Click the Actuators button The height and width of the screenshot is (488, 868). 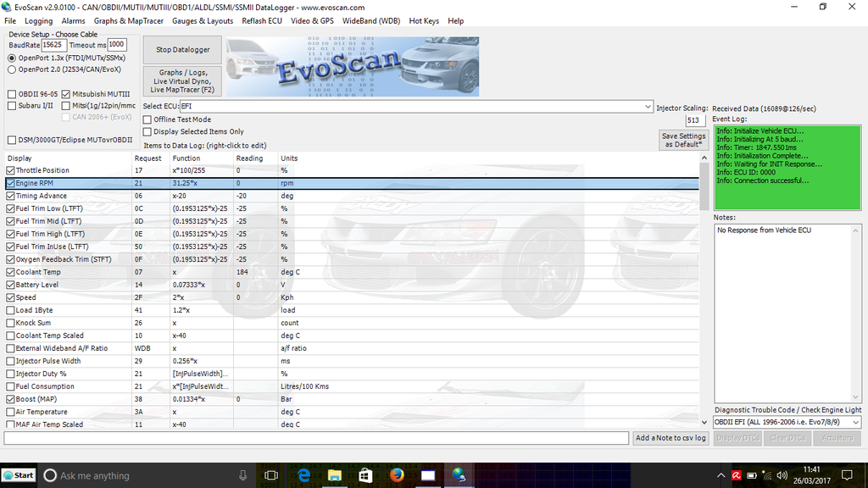[837, 438]
